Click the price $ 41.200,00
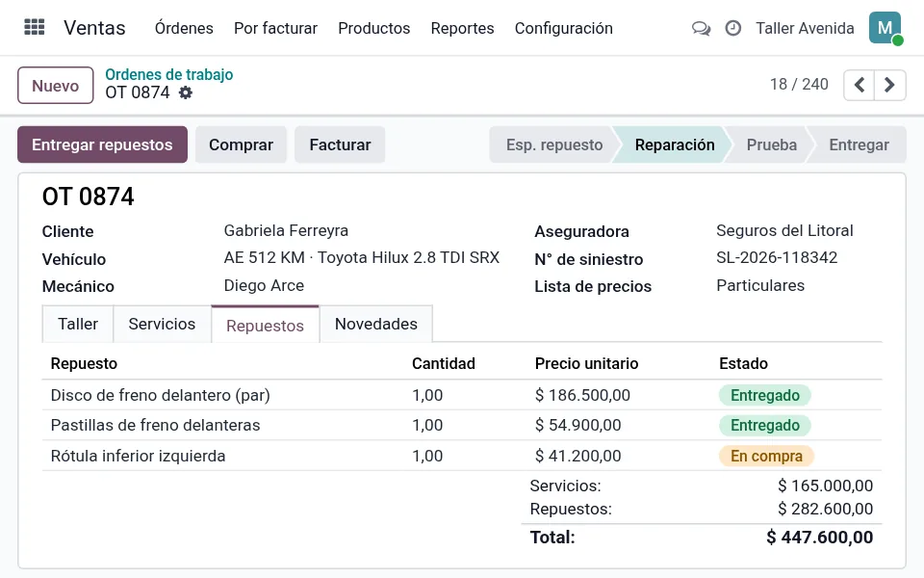 577,456
